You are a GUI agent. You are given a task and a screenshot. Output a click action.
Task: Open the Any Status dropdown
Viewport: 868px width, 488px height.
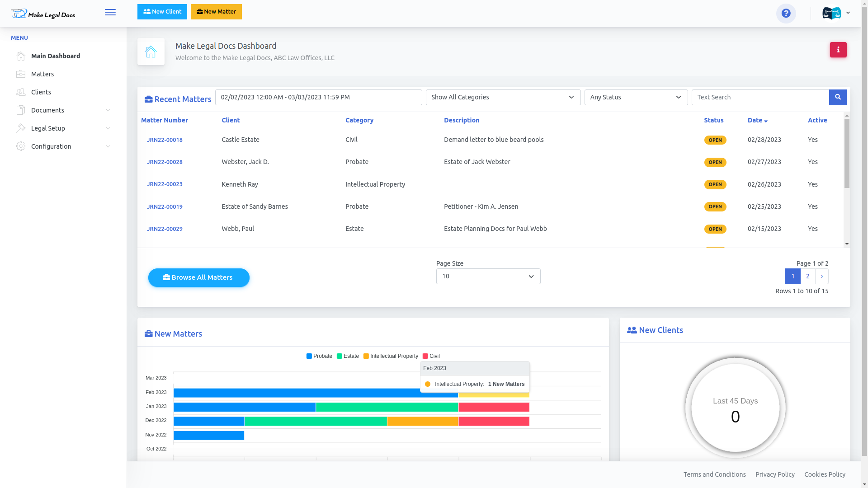coord(636,97)
